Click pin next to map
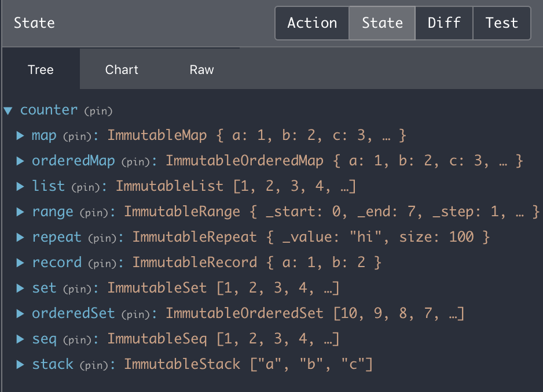 click(78, 136)
